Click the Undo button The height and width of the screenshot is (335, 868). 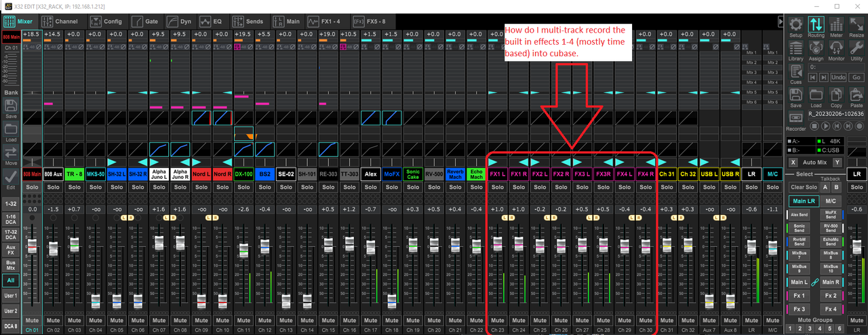pyautogui.click(x=838, y=78)
